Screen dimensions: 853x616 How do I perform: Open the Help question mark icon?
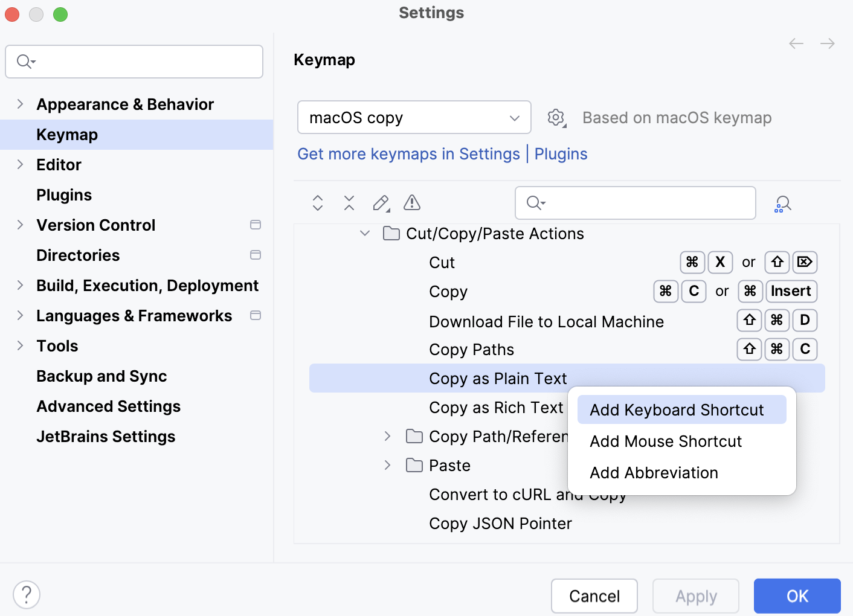tap(26, 594)
